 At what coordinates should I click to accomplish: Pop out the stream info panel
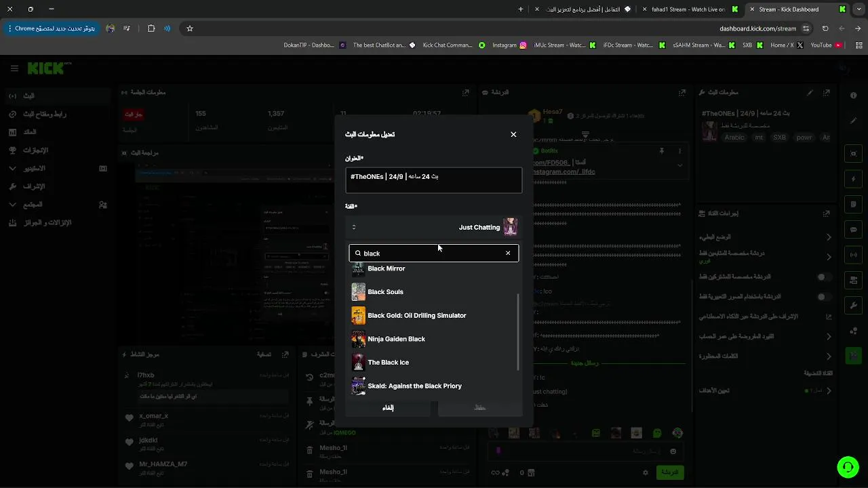point(827,92)
